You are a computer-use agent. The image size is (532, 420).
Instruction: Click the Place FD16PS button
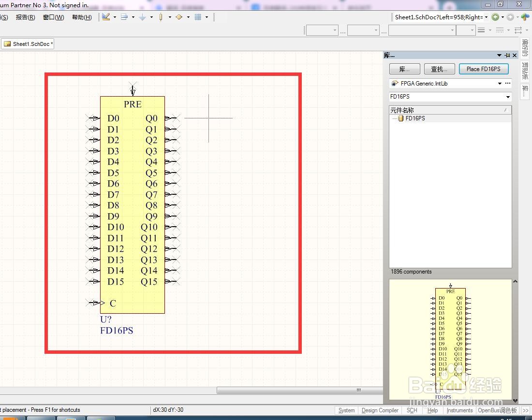point(484,69)
